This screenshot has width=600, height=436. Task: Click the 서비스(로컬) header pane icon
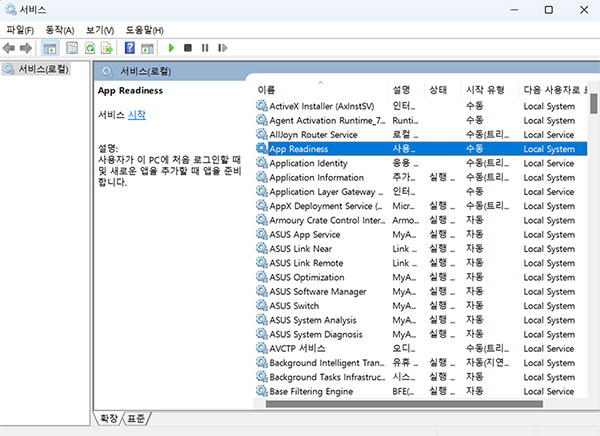coord(108,71)
